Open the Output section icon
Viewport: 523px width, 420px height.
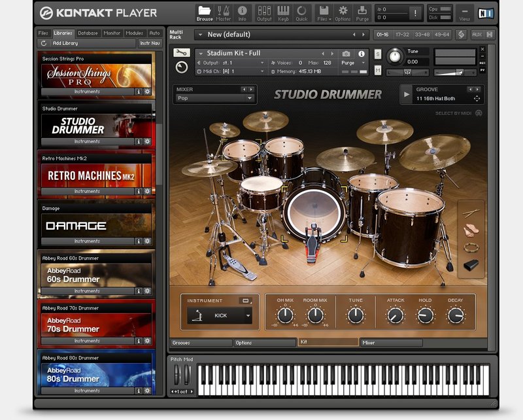pyautogui.click(x=263, y=11)
